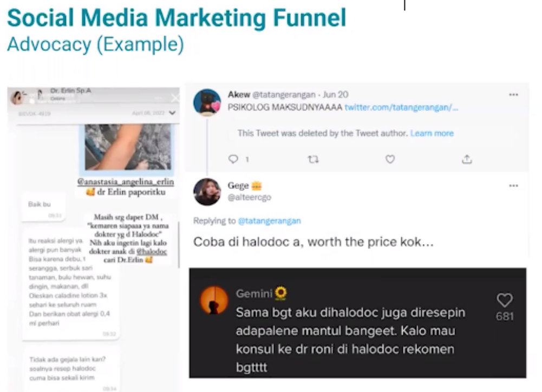Click the share icon on Akew's tweet
The height and width of the screenshot is (392, 542).
click(x=467, y=159)
